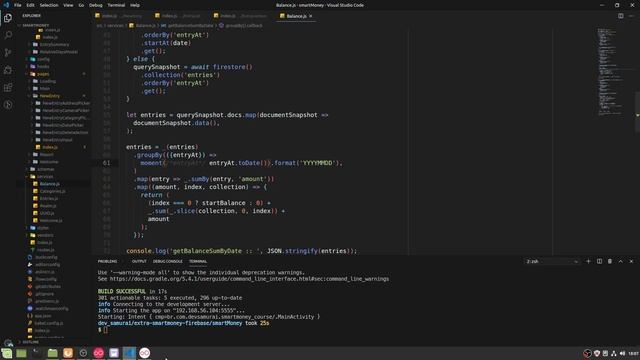Open the Help menu
The image size is (640, 360).
tap(135, 5)
